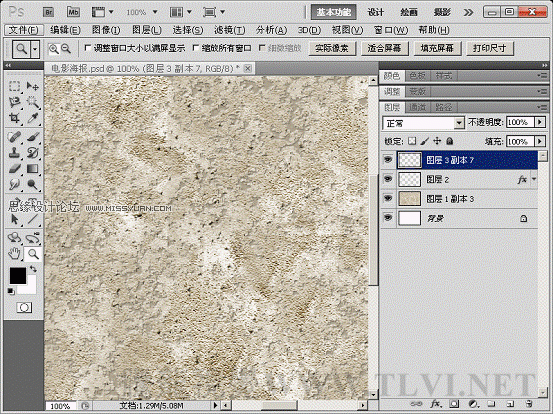The image size is (553, 414).
Task: Select the Rectangular Marquee tool
Action: pyautogui.click(x=14, y=86)
